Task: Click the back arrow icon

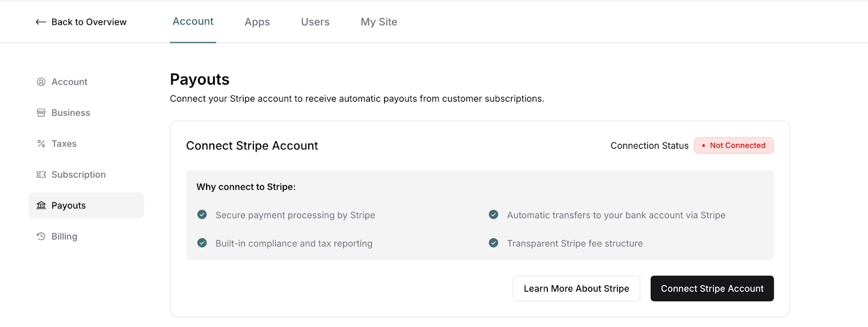Action: coord(41,22)
